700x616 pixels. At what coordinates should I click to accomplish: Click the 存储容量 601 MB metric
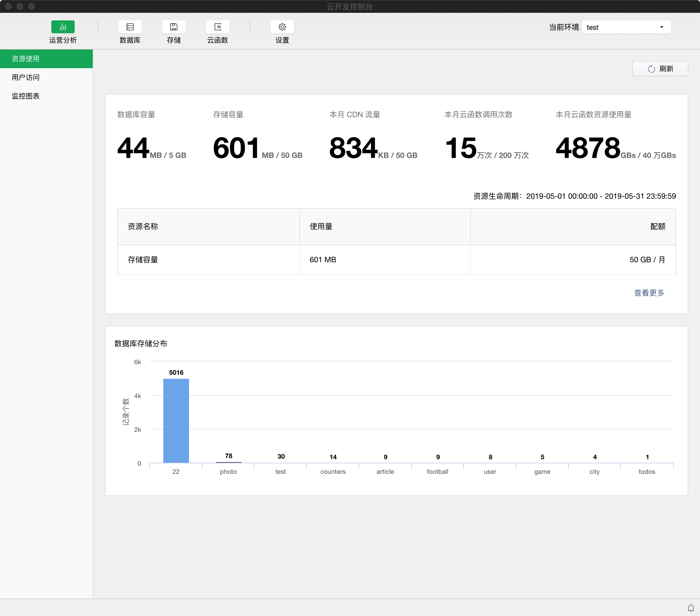coord(236,148)
